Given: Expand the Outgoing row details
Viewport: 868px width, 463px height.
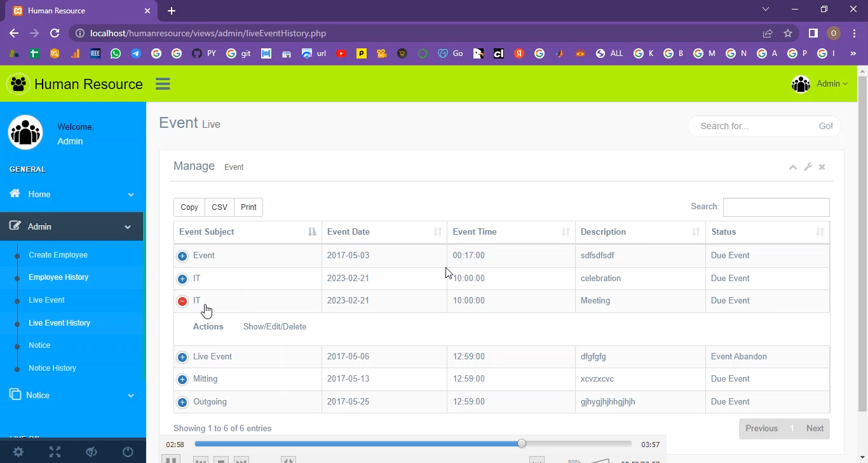Looking at the screenshot, I should point(182,402).
